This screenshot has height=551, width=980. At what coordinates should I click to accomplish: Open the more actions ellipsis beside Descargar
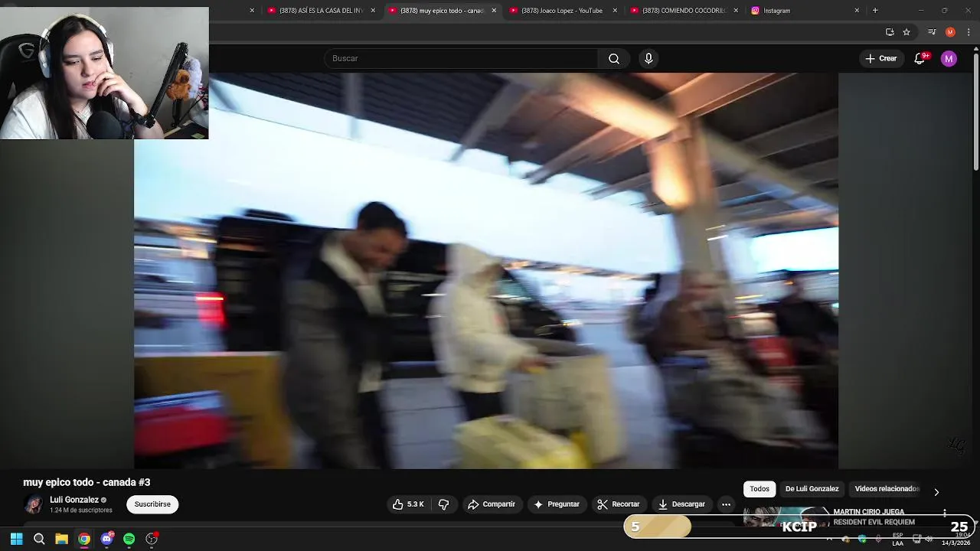726,504
